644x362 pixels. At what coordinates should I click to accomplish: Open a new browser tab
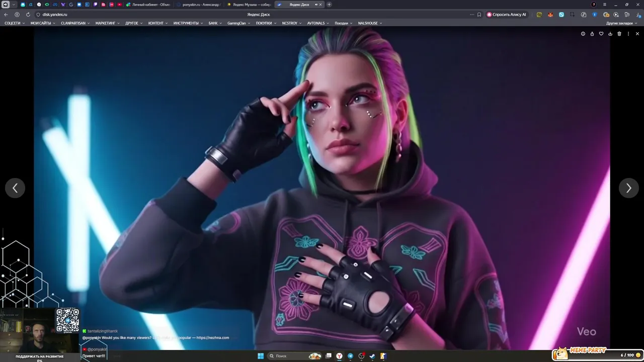[x=329, y=5]
